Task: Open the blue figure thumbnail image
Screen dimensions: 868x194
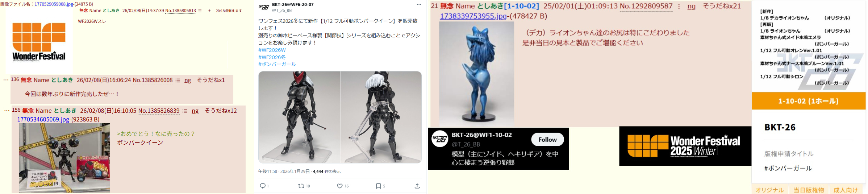Action: 476,74
